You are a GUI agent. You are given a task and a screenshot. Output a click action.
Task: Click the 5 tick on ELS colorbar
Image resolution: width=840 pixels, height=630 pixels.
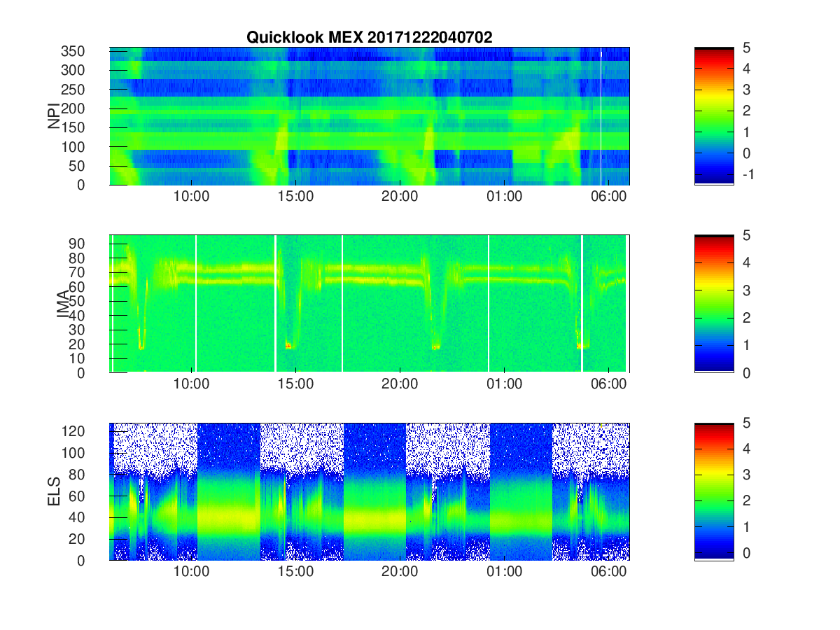tap(747, 423)
